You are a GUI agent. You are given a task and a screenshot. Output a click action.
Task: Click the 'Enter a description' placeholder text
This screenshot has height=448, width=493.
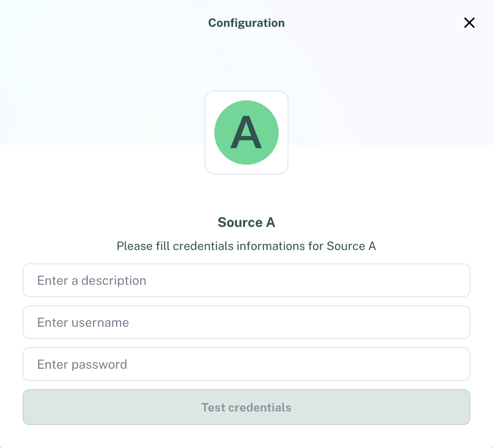[x=92, y=280]
